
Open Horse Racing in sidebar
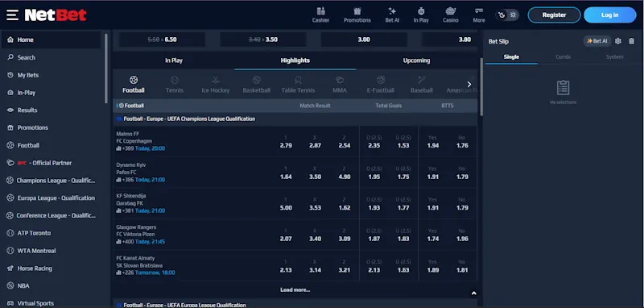[x=51, y=268]
